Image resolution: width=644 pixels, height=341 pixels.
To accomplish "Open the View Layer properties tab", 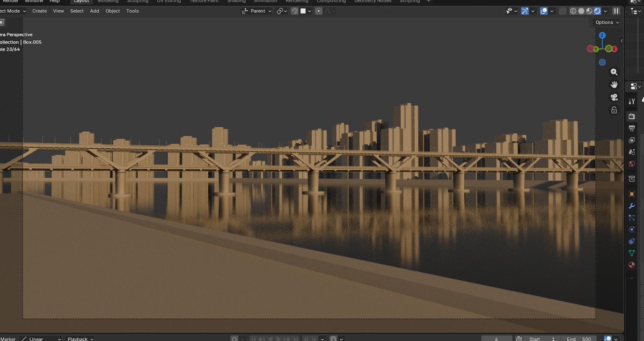I will [632, 140].
